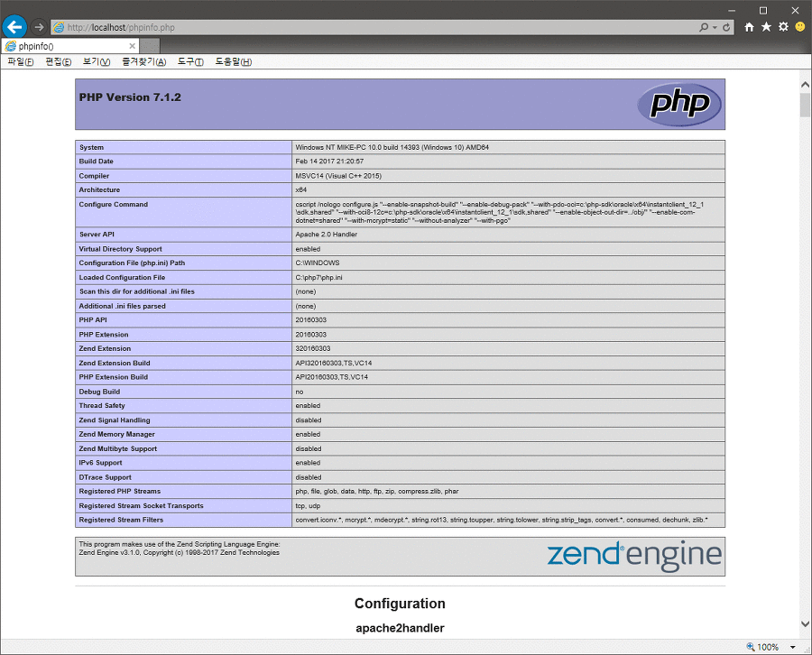Click the 'Registered Stream Filters' label

tap(121, 520)
